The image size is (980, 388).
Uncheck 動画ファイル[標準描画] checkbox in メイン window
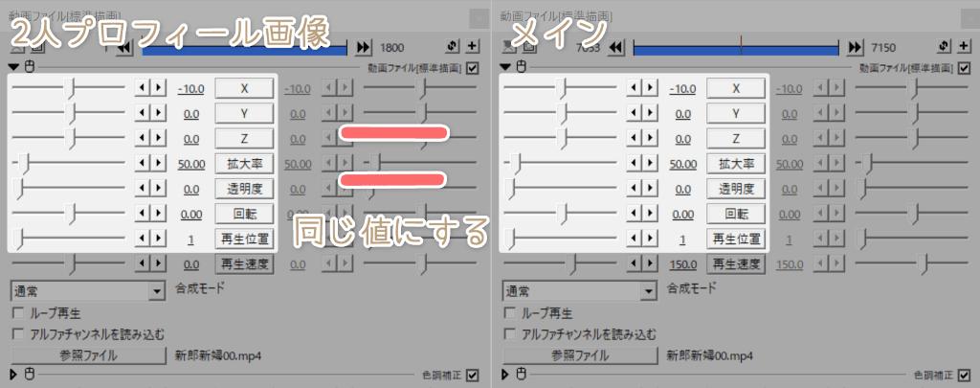965,68
